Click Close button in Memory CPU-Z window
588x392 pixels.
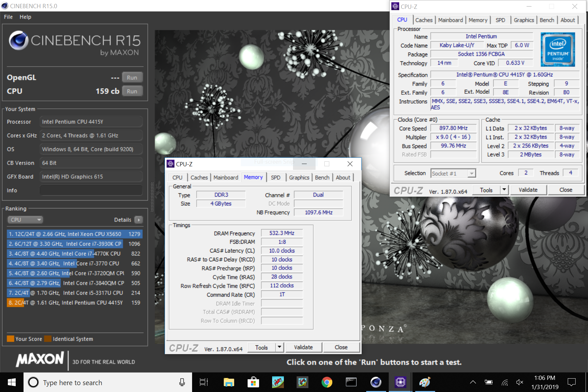click(x=341, y=348)
